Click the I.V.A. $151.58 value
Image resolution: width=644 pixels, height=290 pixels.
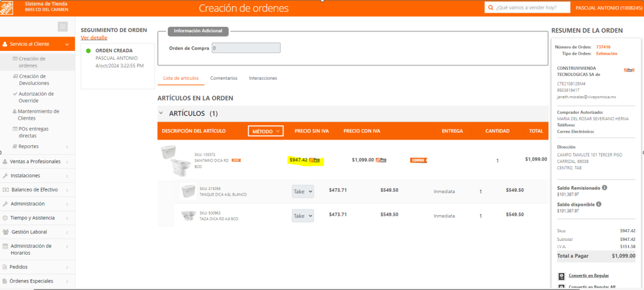point(628,247)
